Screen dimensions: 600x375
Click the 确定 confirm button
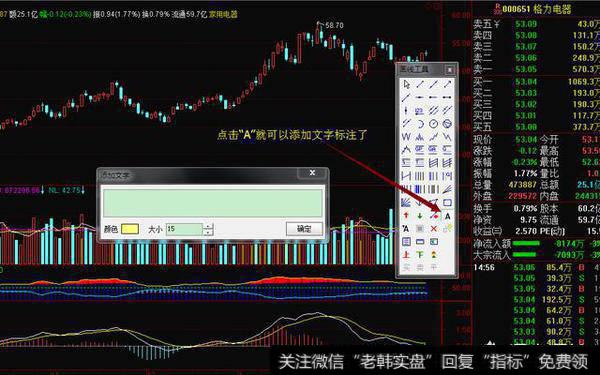pyautogui.click(x=305, y=229)
